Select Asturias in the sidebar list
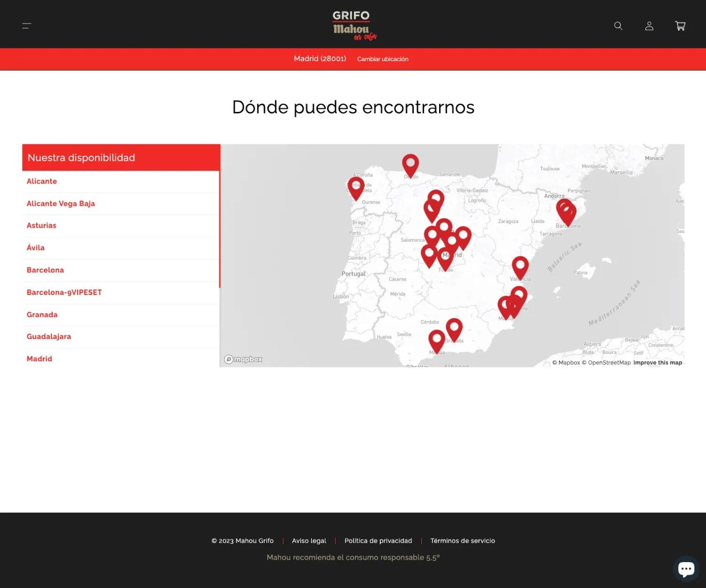Viewport: 706px width, 588px height. pos(41,225)
